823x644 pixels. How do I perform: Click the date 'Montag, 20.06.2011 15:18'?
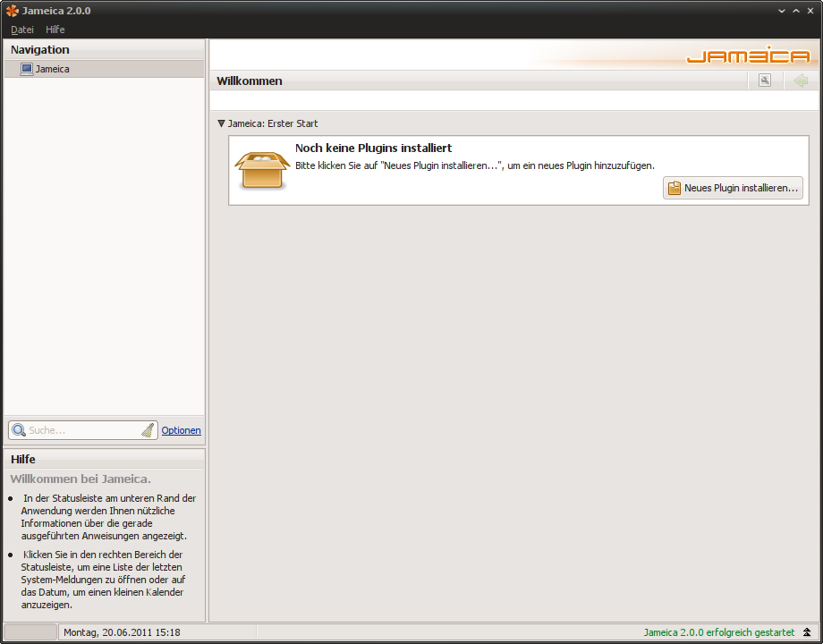point(122,632)
